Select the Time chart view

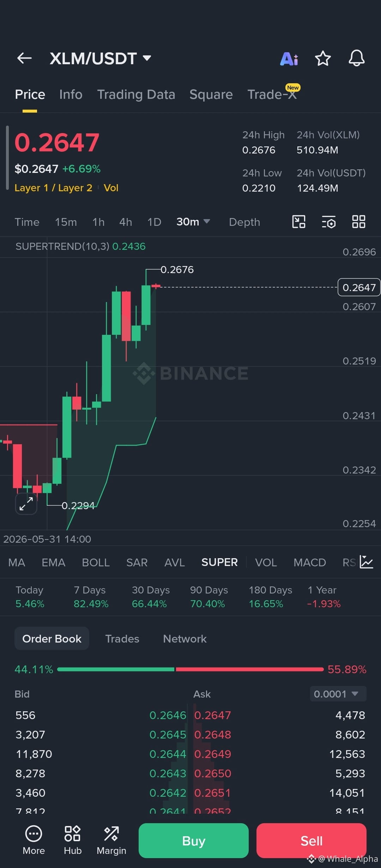pos(27,222)
